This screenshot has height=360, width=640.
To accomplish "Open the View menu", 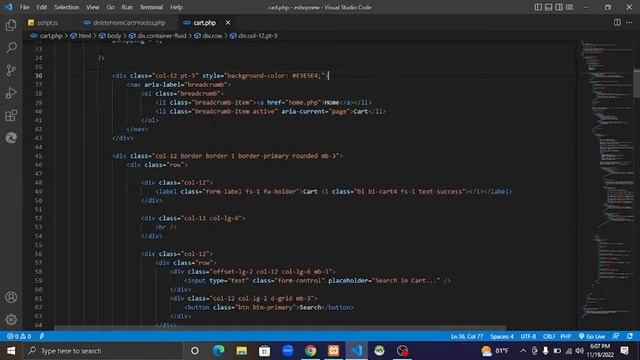I will [x=93, y=7].
